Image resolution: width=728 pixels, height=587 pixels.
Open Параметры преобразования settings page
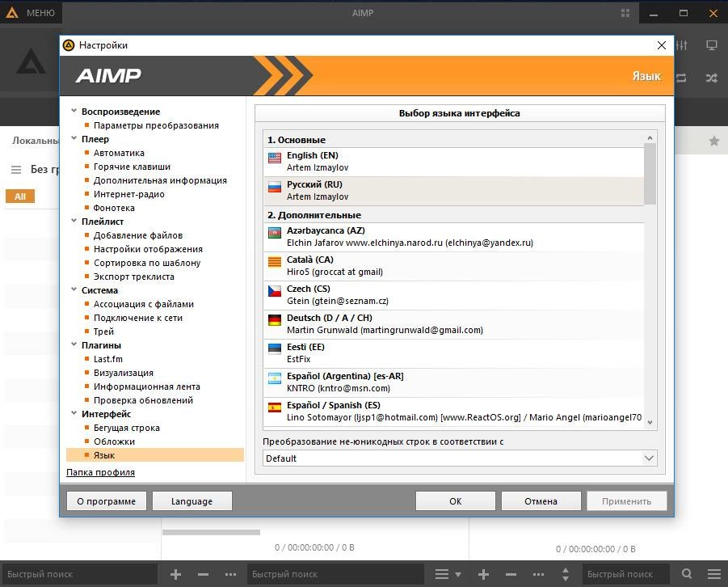pos(156,125)
